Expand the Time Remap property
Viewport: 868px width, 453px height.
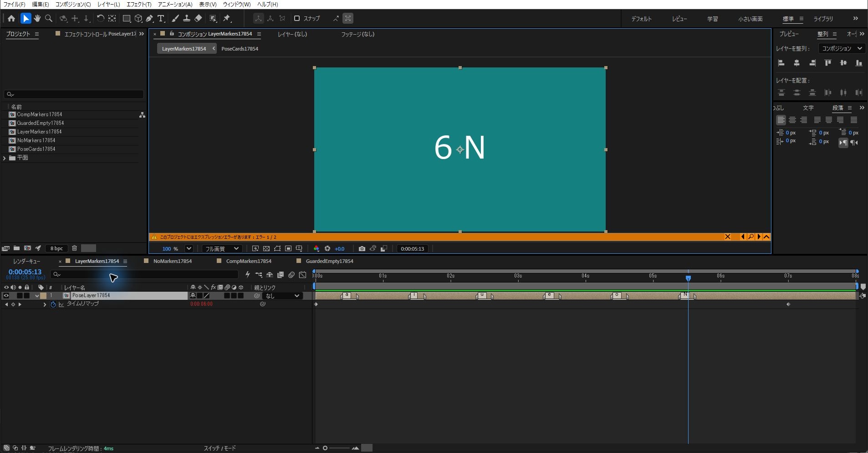(45, 304)
